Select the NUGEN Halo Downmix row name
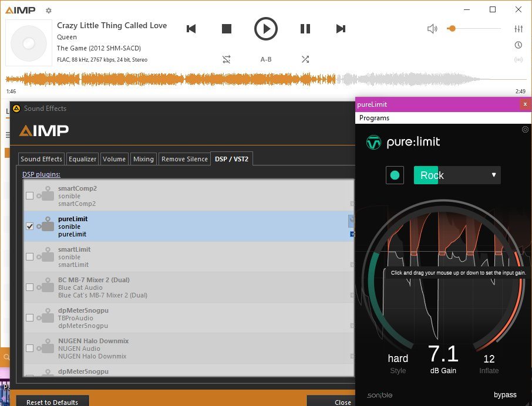The width and height of the screenshot is (532, 406). coord(93,341)
